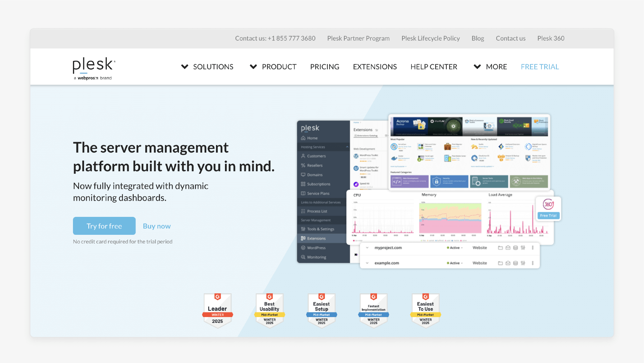Image resolution: width=644 pixels, height=363 pixels.
Task: Expand the myproject.com row chevron
Action: coord(367,248)
